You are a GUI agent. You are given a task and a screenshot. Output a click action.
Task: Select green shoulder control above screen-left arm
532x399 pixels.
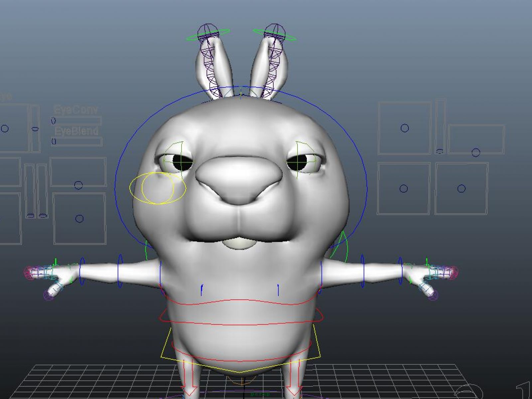pyautogui.click(x=146, y=250)
